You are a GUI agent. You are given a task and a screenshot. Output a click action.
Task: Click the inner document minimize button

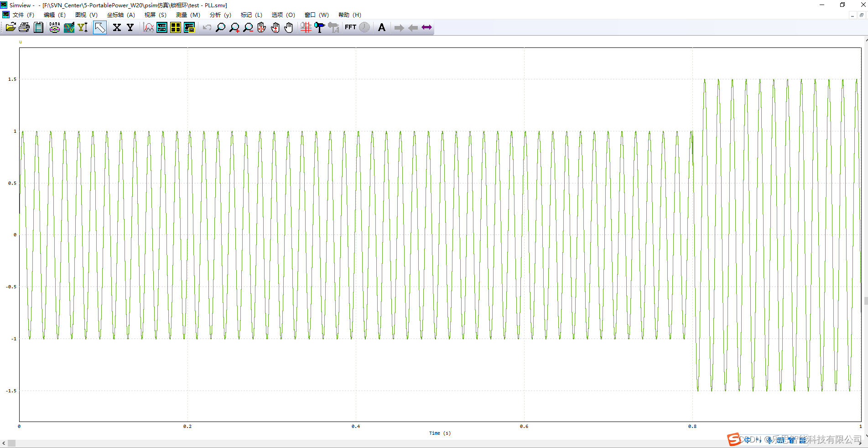[852, 15]
